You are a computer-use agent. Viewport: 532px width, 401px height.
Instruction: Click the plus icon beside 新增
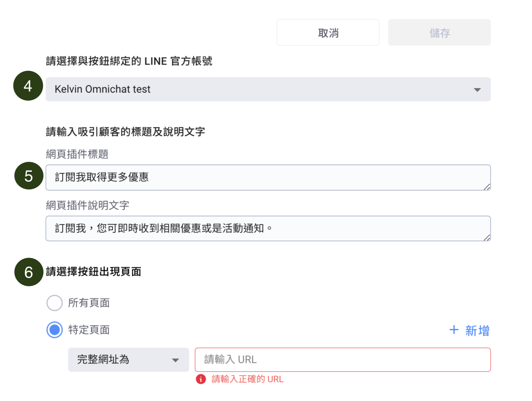(x=454, y=330)
